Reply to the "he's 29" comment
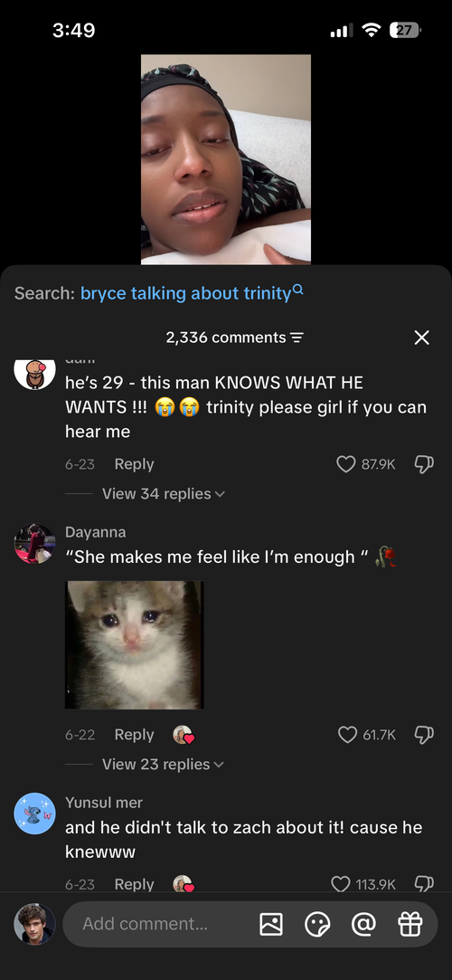This screenshot has width=452, height=980. pyautogui.click(x=134, y=463)
